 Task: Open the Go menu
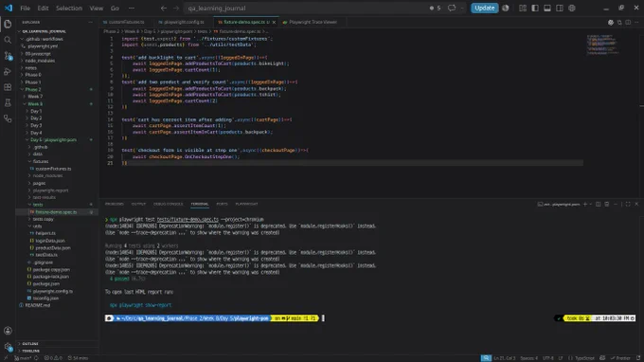(x=115, y=8)
